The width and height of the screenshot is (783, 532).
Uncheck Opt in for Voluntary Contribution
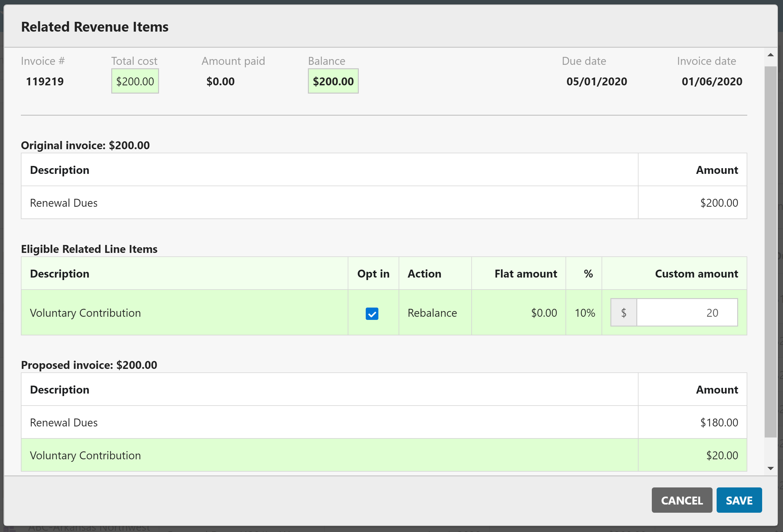[x=372, y=313]
